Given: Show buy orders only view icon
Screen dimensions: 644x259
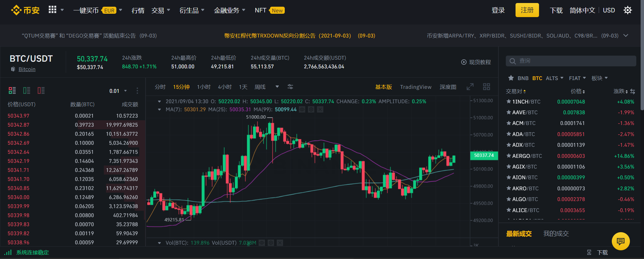Looking at the screenshot, I should click(x=27, y=90).
